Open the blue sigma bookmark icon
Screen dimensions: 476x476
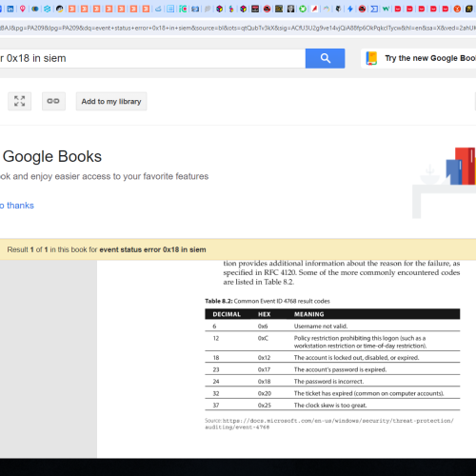coord(374,9)
